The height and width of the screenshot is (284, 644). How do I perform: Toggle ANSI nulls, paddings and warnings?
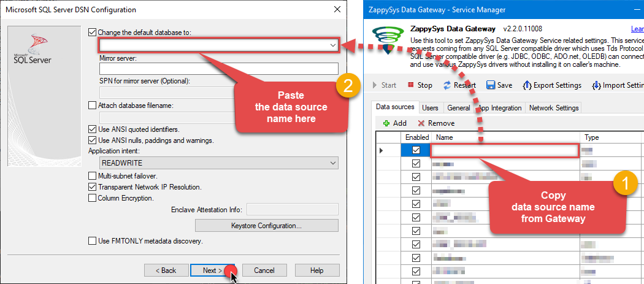(x=93, y=140)
